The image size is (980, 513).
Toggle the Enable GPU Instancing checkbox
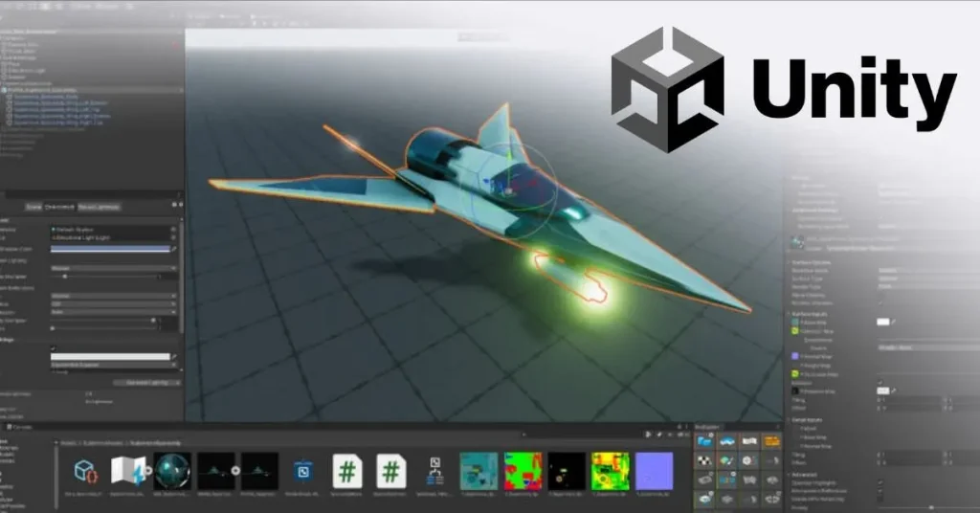[x=880, y=499]
